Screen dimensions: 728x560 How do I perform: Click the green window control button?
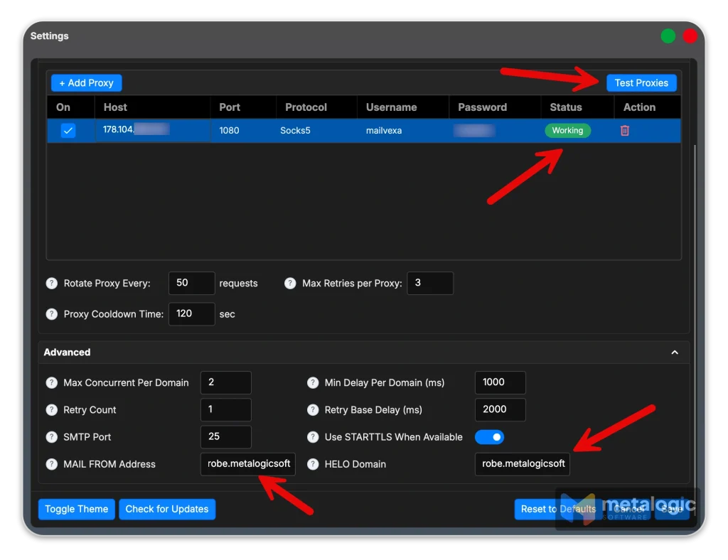[668, 36]
